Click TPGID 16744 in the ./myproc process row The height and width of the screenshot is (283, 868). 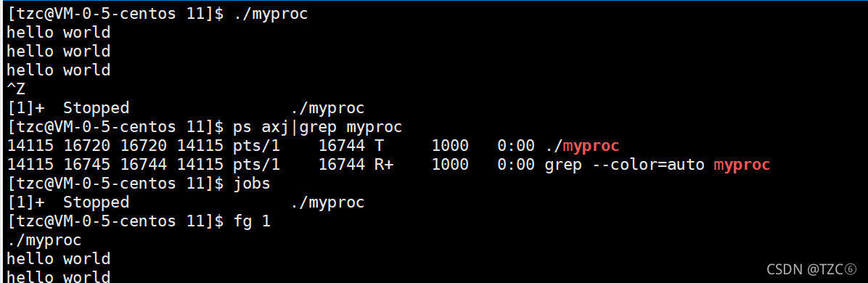tap(342, 146)
